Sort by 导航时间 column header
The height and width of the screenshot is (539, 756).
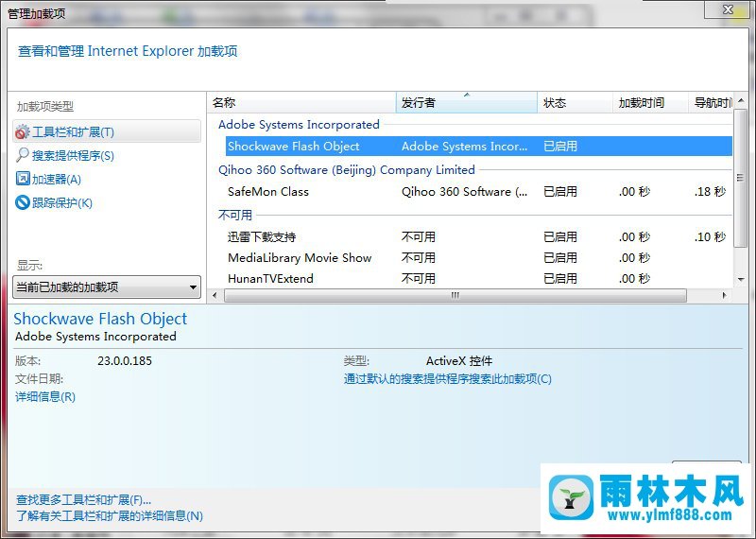[x=711, y=102]
